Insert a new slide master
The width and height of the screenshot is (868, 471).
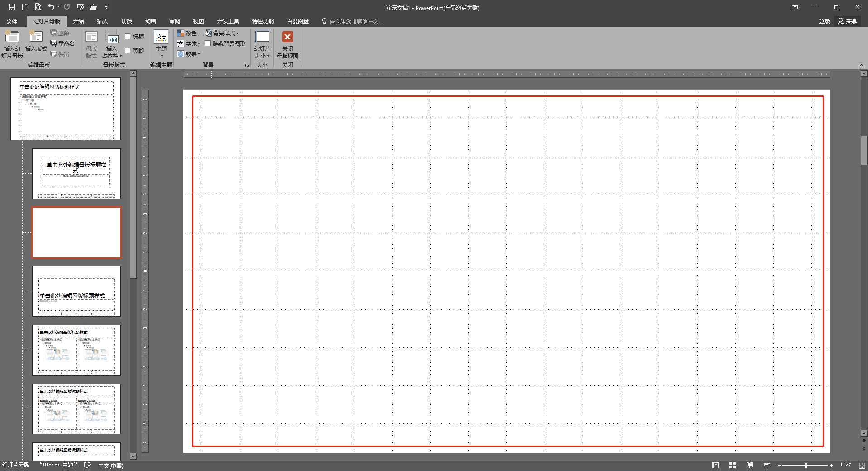[12, 44]
